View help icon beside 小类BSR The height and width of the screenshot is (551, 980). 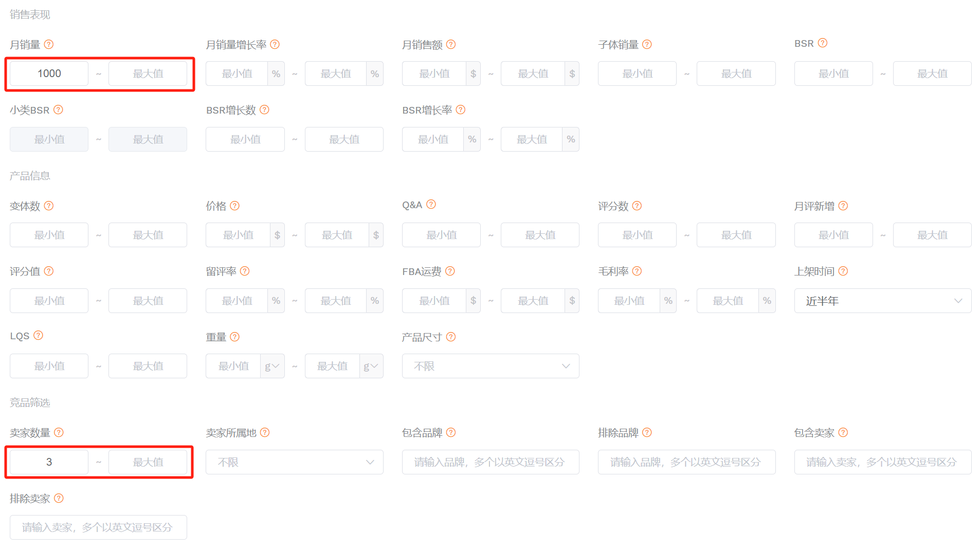pos(59,109)
